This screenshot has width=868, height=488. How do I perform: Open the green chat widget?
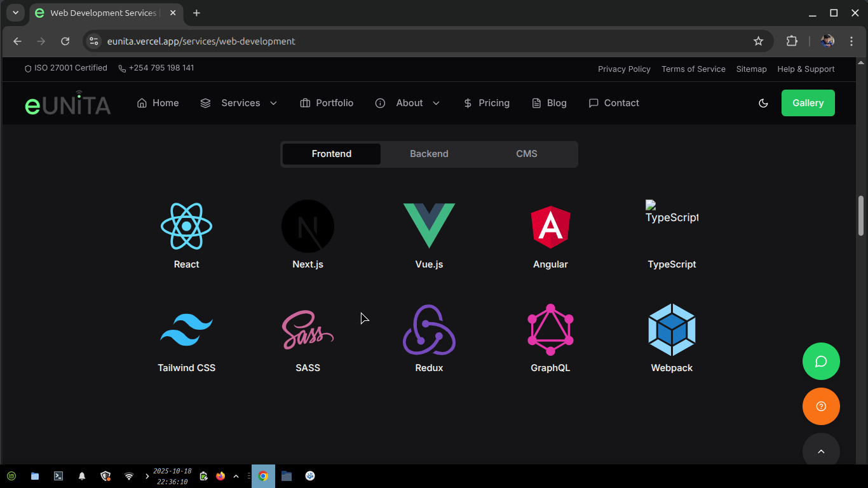(821, 361)
